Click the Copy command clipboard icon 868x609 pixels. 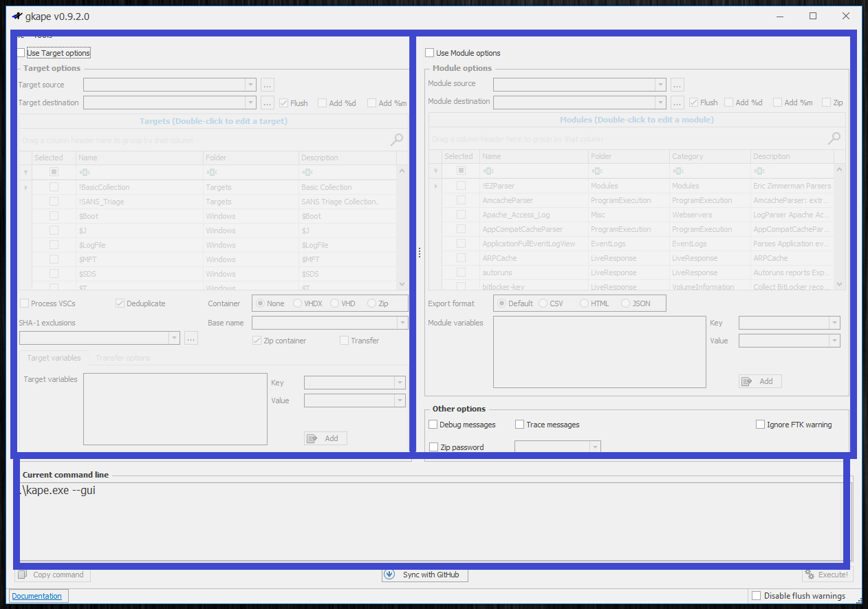click(x=24, y=575)
